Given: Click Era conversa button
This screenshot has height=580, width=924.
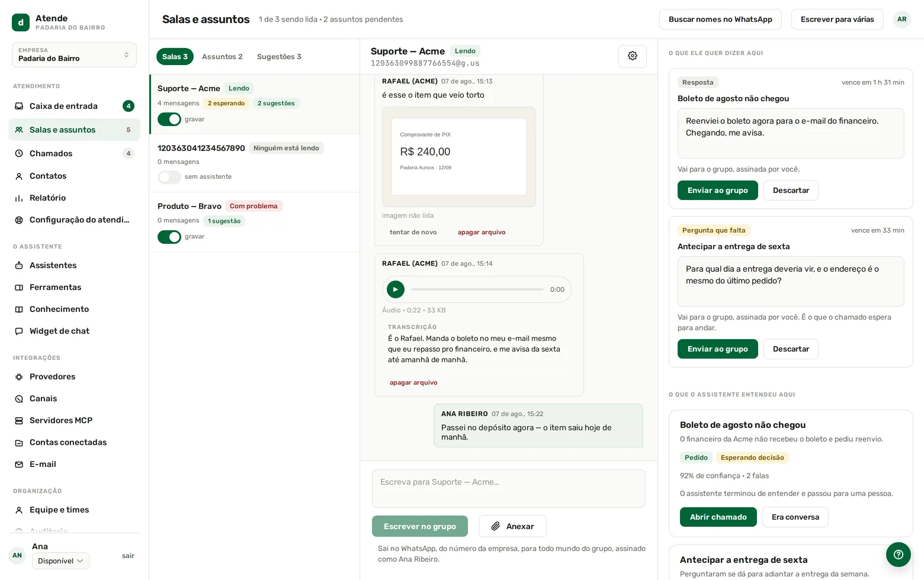Looking at the screenshot, I should [795, 517].
